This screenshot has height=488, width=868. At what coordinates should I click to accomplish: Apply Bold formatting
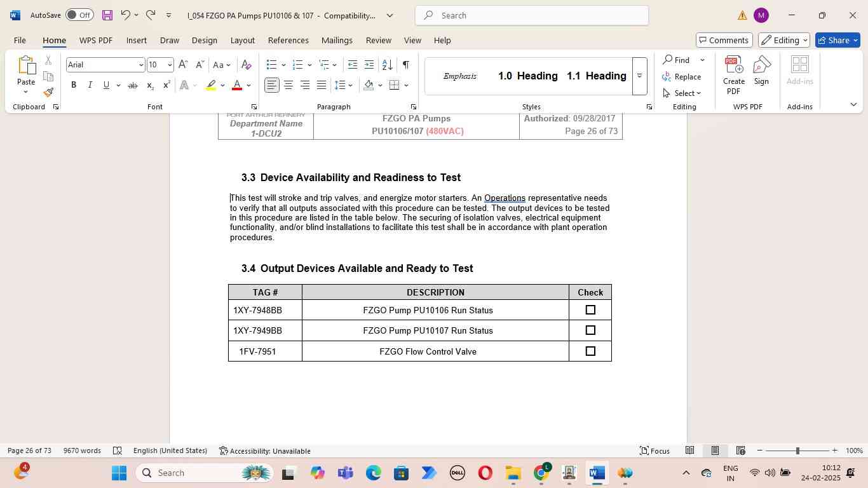point(74,85)
